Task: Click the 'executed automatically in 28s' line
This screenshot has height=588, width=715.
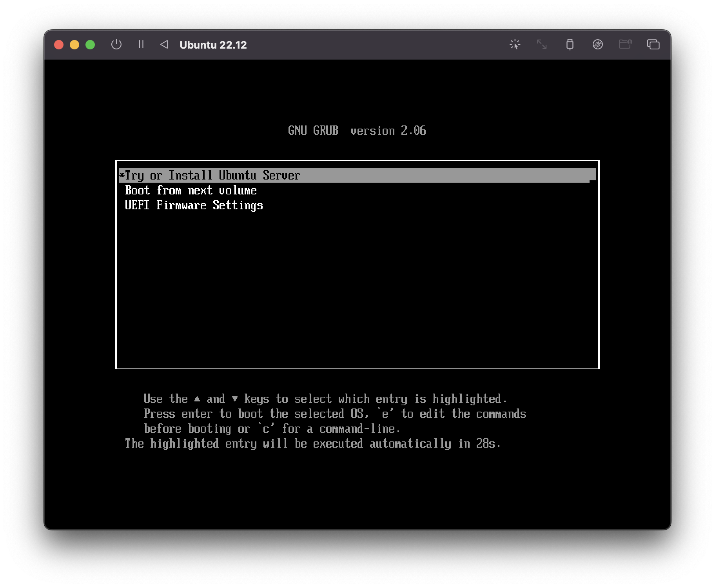Action: pos(313,444)
